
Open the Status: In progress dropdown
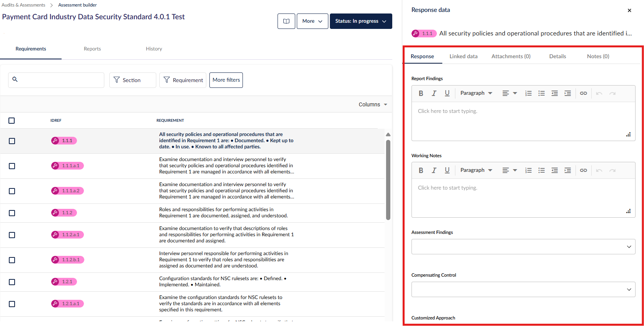(x=361, y=21)
